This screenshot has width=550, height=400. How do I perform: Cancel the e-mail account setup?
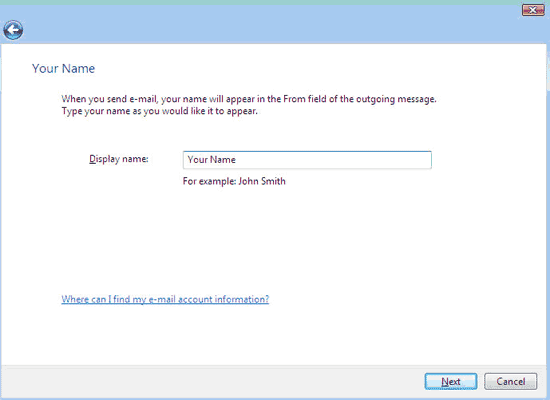pos(511,381)
